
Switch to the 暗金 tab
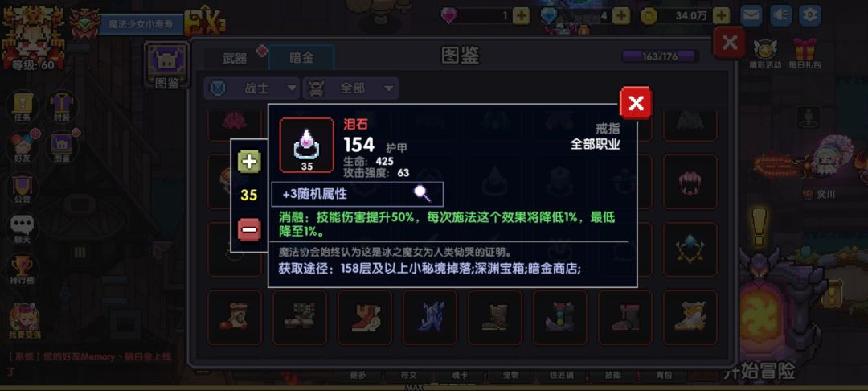[301, 58]
